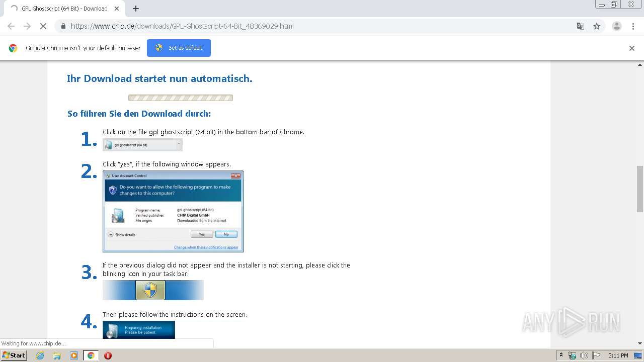Open the Windows Start menu
The image size is (644, 362).
click(x=14, y=355)
